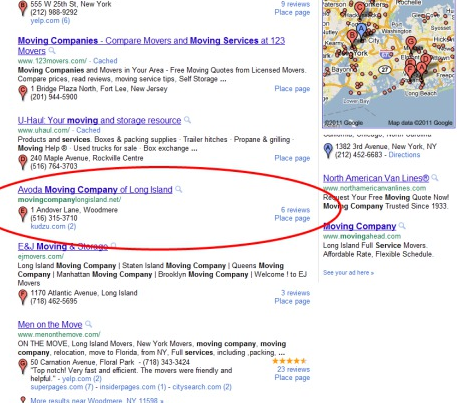
Task: View the 23 reviews for Men on the Move
Action: click(x=294, y=369)
